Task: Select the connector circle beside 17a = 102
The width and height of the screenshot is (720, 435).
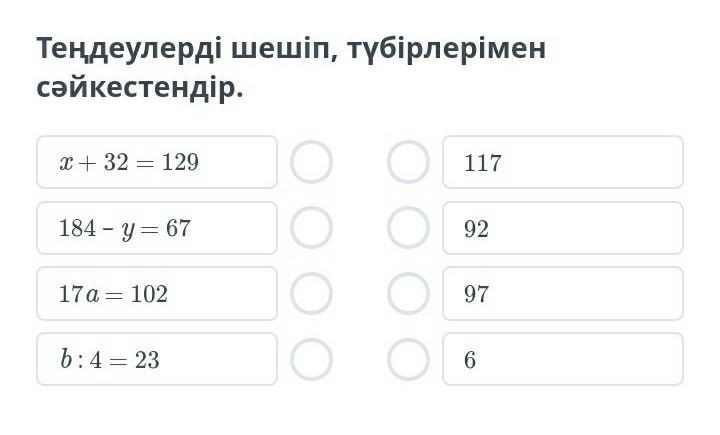Action: 311,294
